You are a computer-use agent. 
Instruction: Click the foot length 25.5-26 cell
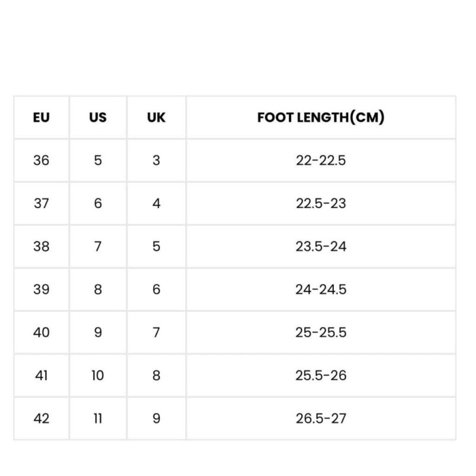321,376
